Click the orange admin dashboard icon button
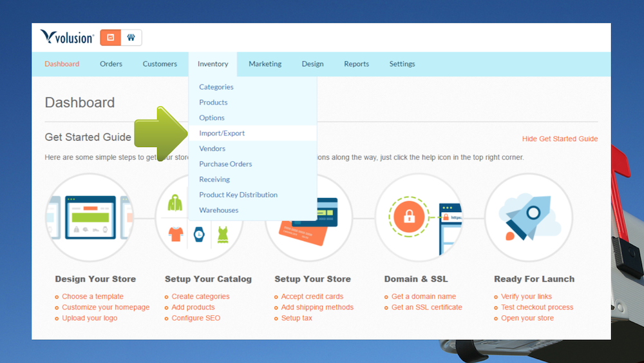The image size is (644, 363). click(110, 37)
